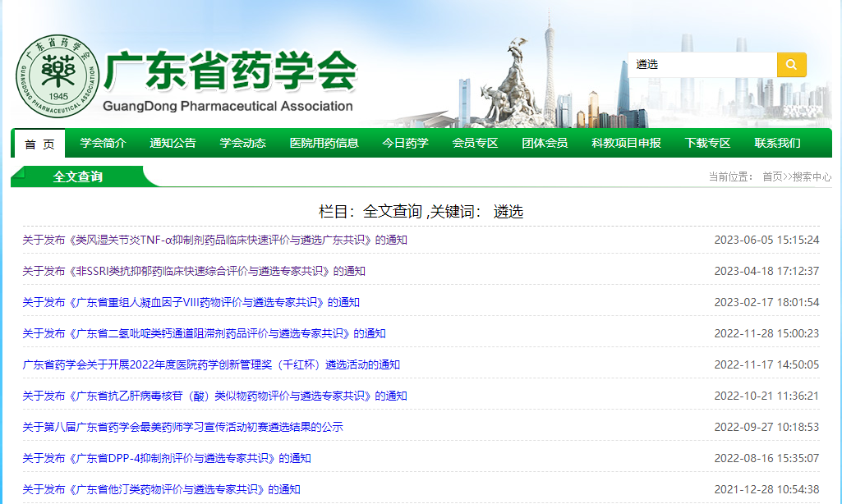842x504 pixels.
Task: Click the GuangDong Pharmaceutical Association subtitle
Action: (x=228, y=106)
